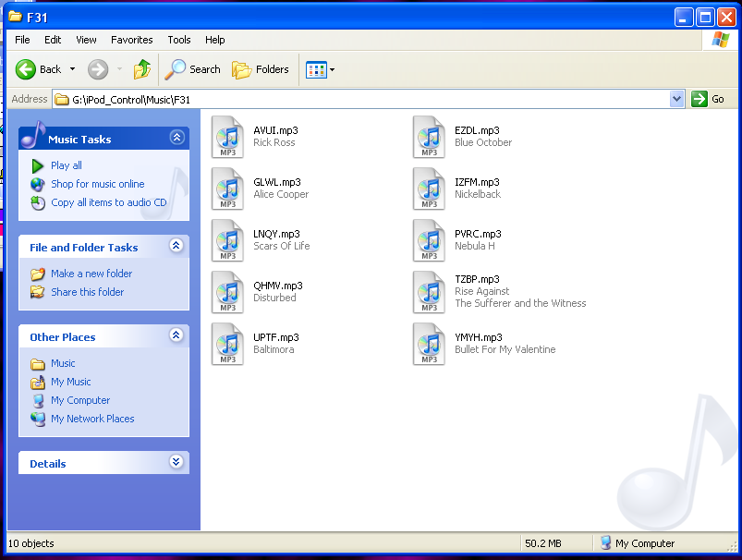Image resolution: width=742 pixels, height=560 pixels.
Task: Click the new folder icon
Action: coord(38,274)
